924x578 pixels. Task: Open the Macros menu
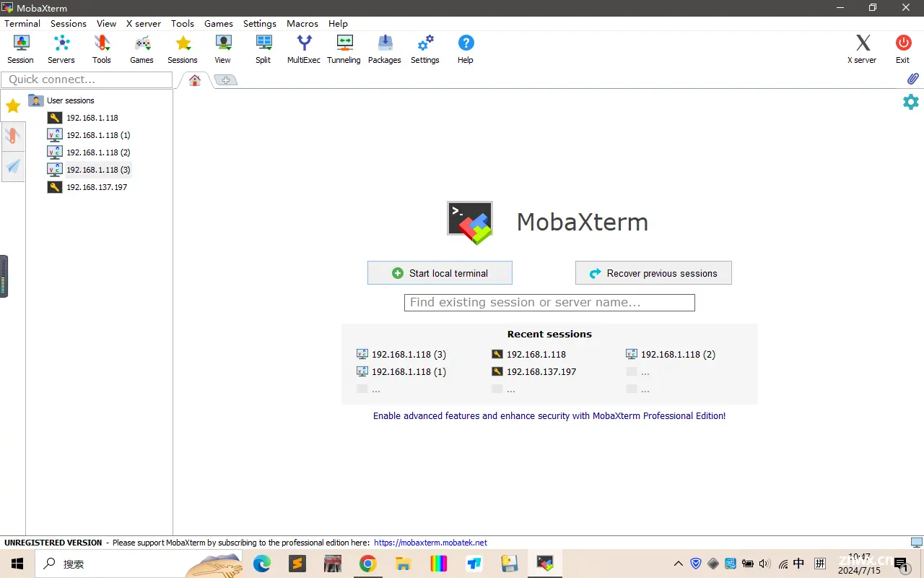click(302, 23)
